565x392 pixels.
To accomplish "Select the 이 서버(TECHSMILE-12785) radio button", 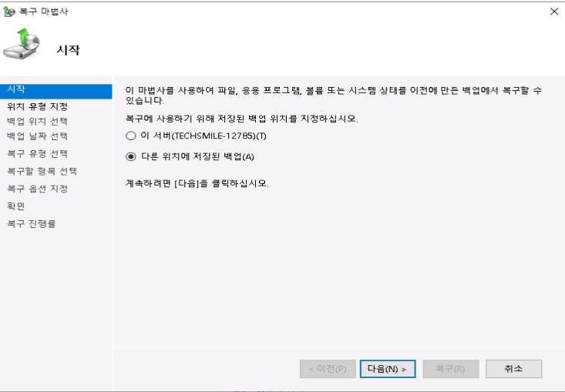I will tap(131, 136).
